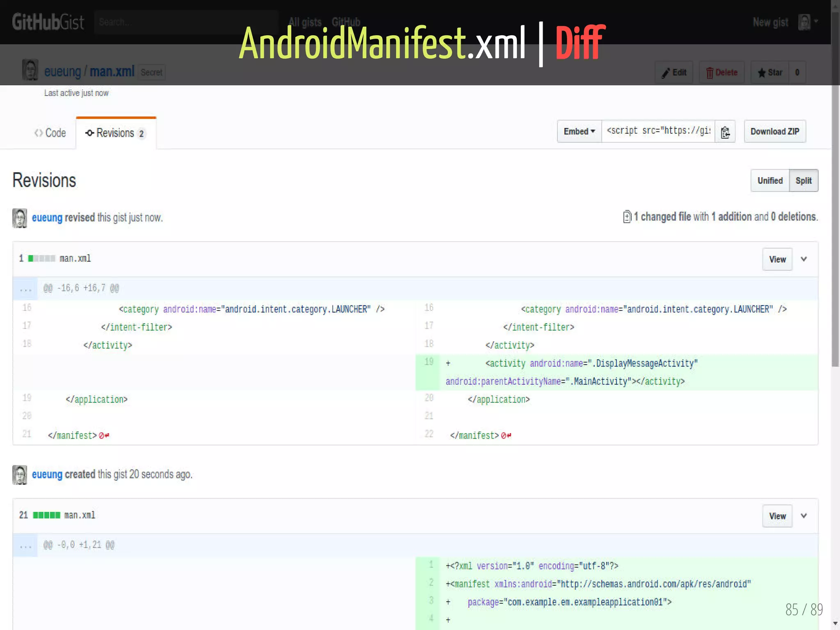Click the page vertical scrollbar thumb
840x630 pixels.
coord(835,189)
